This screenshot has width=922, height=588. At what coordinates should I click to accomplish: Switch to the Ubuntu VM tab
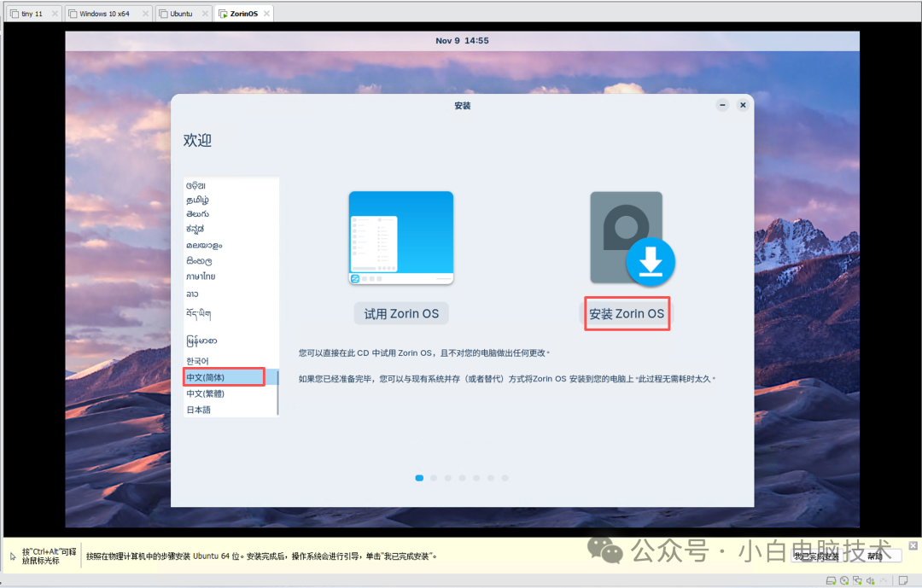coord(182,13)
